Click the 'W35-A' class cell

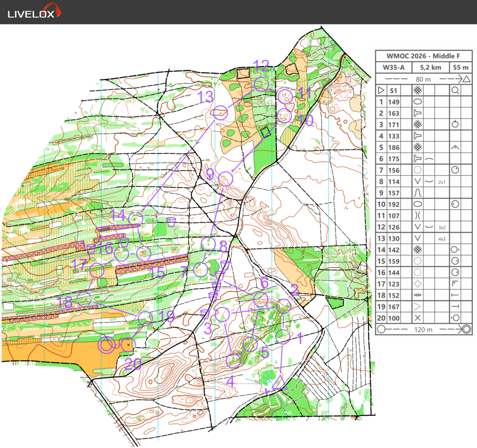(394, 68)
